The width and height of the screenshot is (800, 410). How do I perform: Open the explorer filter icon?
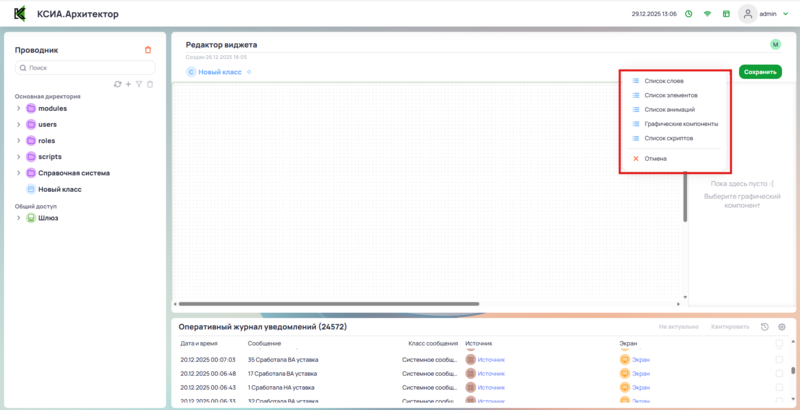pos(139,84)
